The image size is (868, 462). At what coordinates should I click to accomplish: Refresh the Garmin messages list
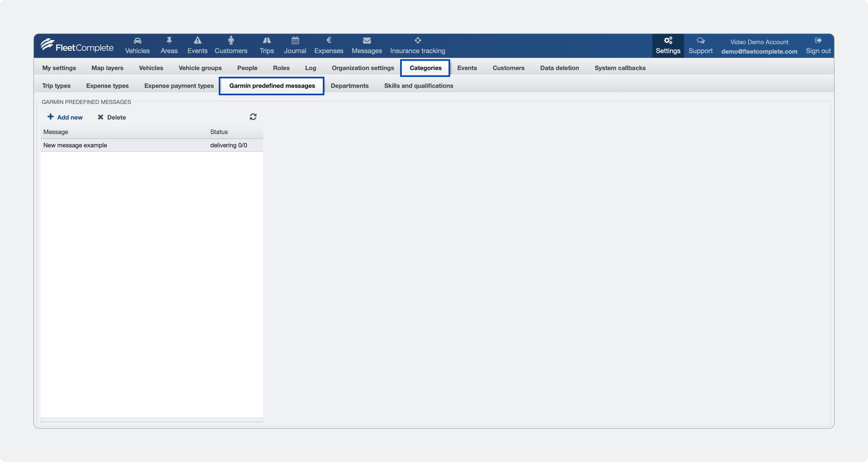pyautogui.click(x=253, y=117)
